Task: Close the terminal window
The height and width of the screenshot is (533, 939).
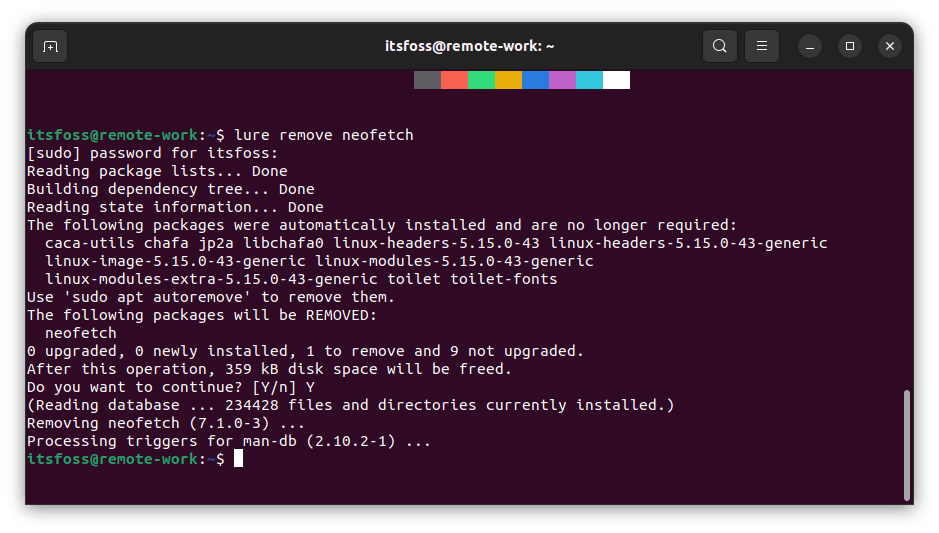Action: click(889, 46)
